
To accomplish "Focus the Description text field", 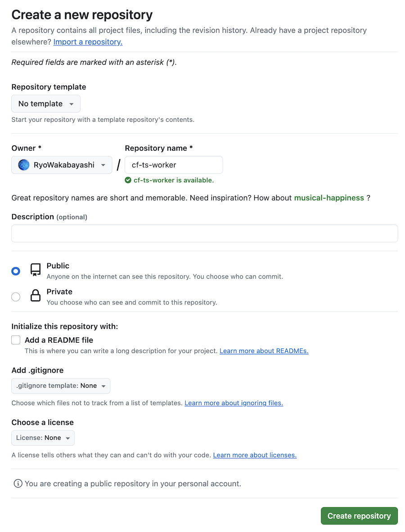I will 204,233.
